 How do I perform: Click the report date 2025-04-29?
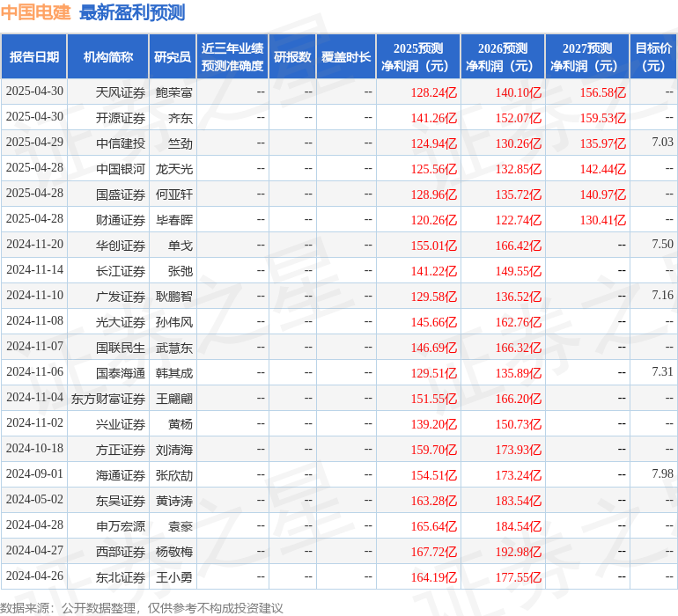34,142
